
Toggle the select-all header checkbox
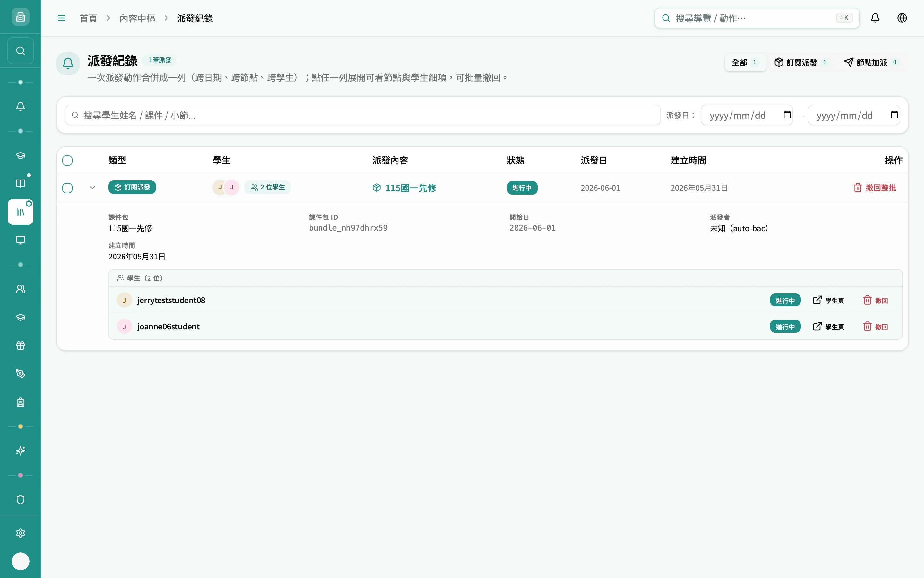point(68,161)
